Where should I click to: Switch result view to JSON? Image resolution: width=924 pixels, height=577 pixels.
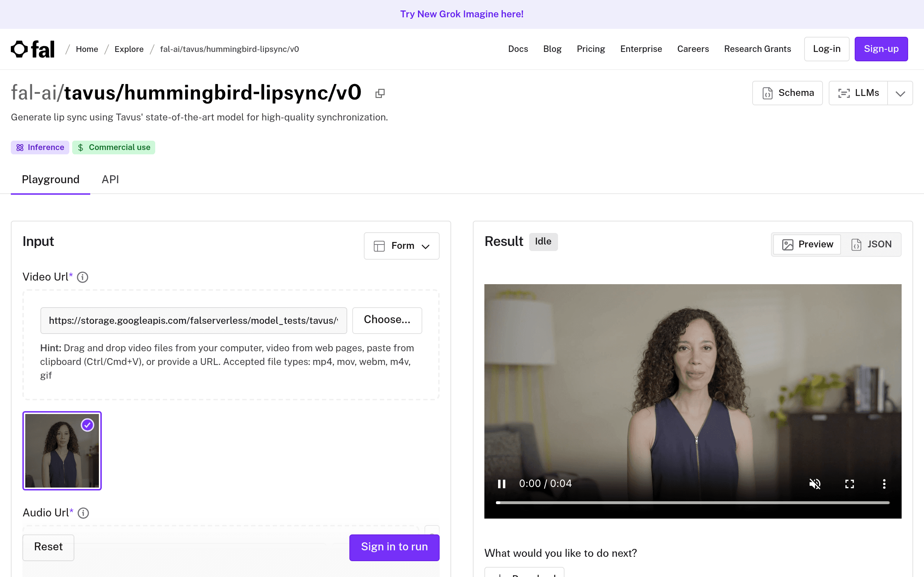(871, 244)
